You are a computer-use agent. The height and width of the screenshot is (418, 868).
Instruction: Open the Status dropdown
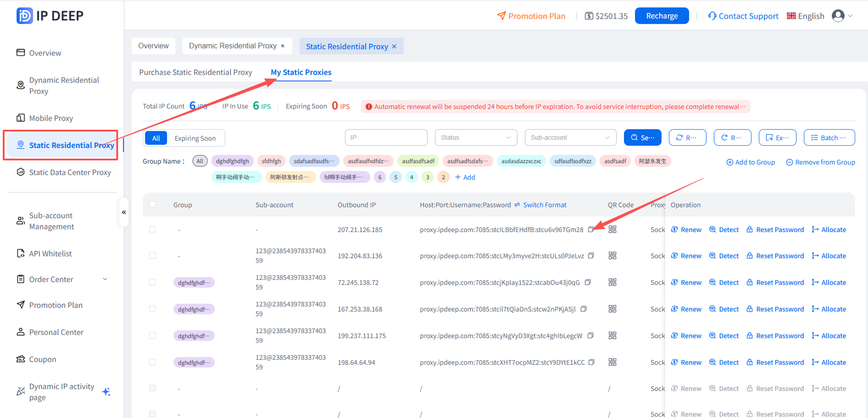pyautogui.click(x=476, y=137)
